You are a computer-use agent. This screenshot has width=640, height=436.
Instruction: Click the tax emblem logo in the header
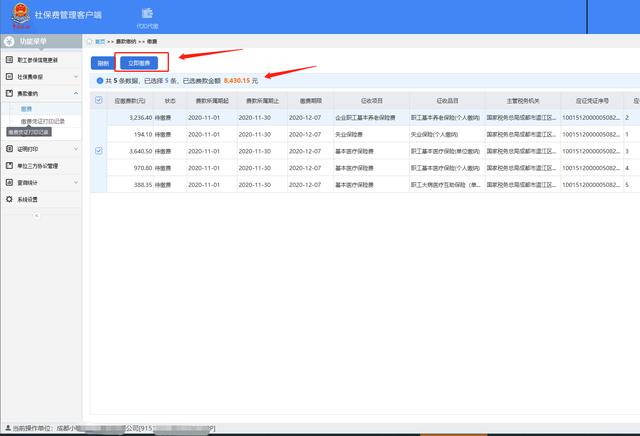[x=20, y=15]
